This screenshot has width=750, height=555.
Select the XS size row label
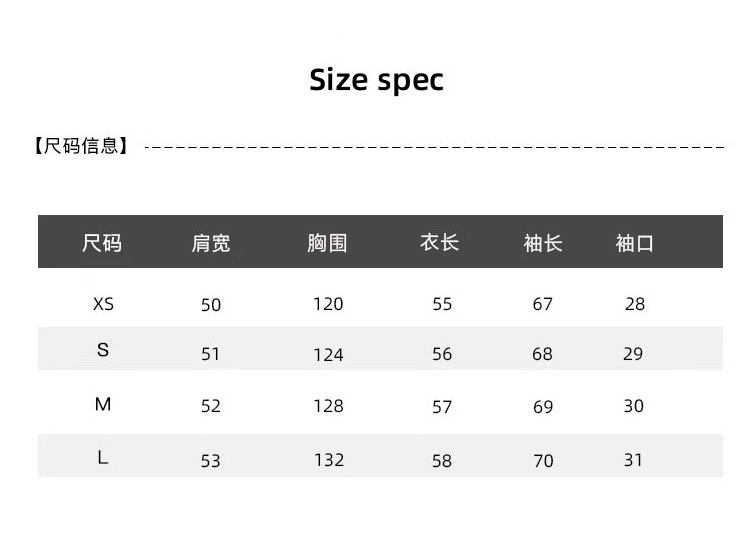[x=103, y=304]
